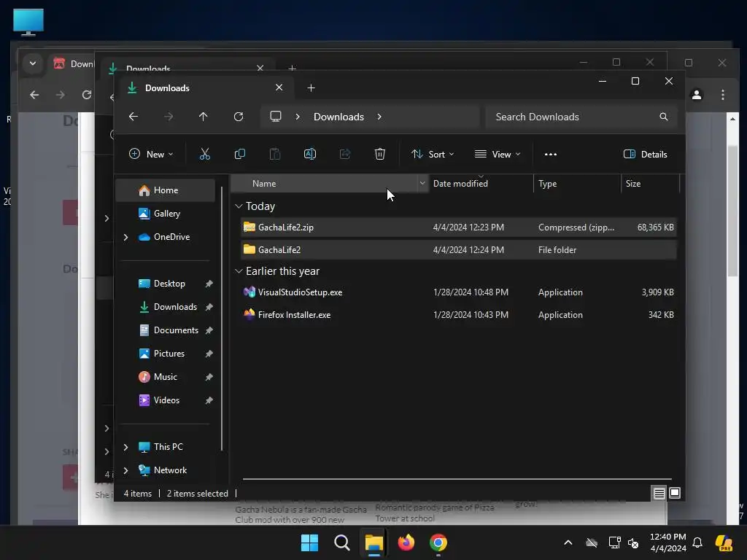Go up one folder level arrow

pyautogui.click(x=203, y=117)
